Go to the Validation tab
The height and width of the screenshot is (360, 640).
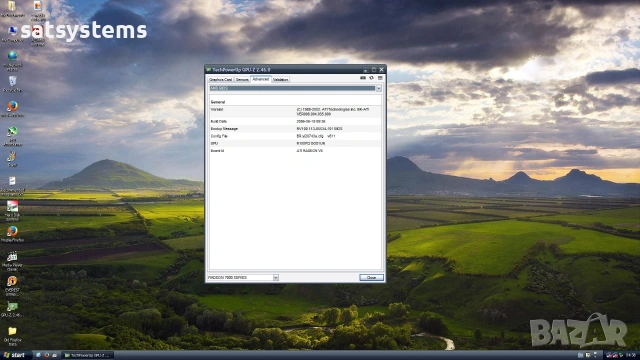pyautogui.click(x=280, y=80)
